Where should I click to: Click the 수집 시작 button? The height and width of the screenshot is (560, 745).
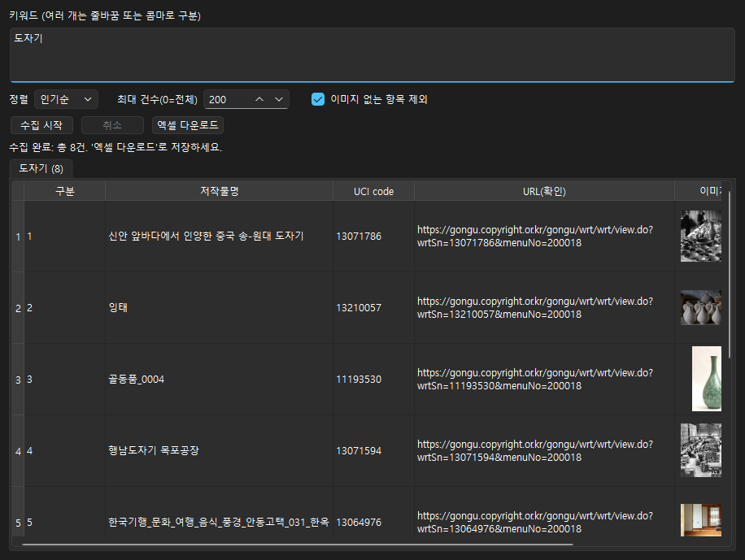coord(41,125)
